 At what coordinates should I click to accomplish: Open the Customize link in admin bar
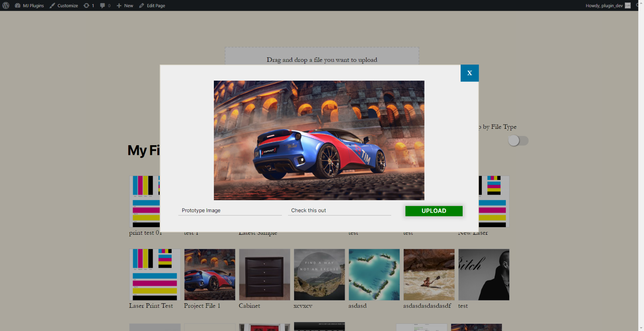(64, 6)
